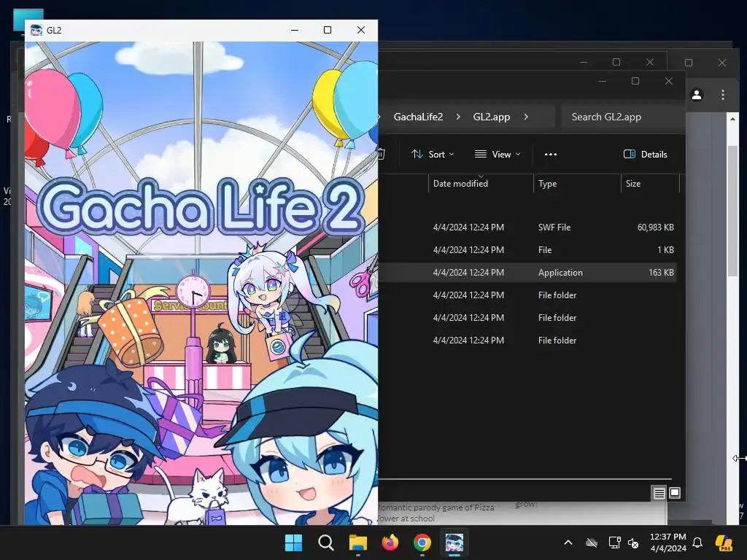Viewport: 747px width, 560px height.
Task: Click the Chrome scrollbar up arrow
Action: (732, 119)
